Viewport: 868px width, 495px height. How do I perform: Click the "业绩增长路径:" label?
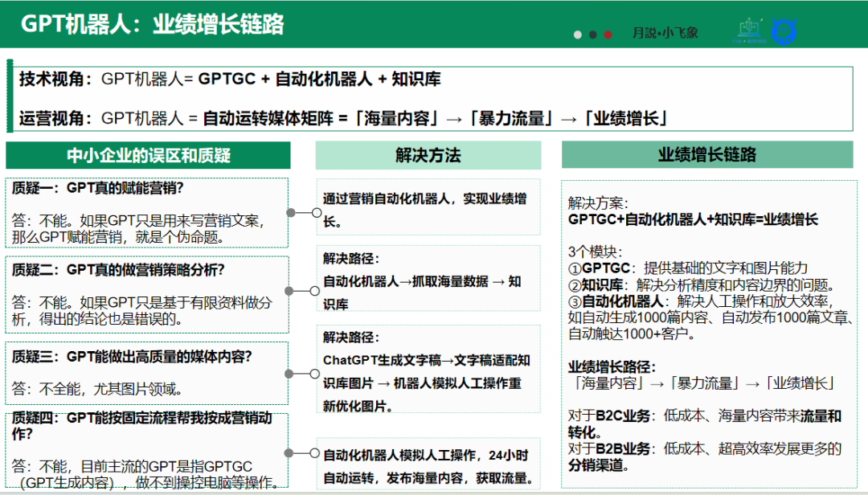[x=612, y=367]
